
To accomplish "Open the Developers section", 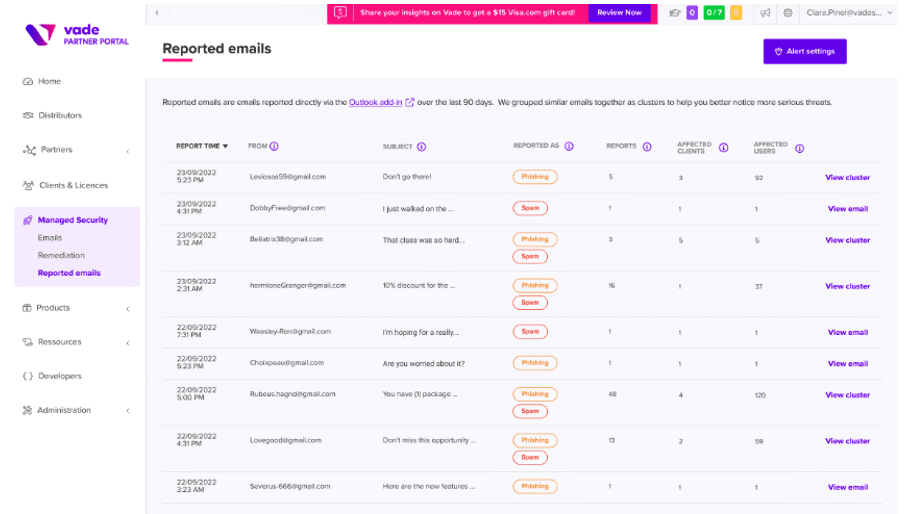I will tap(60, 376).
